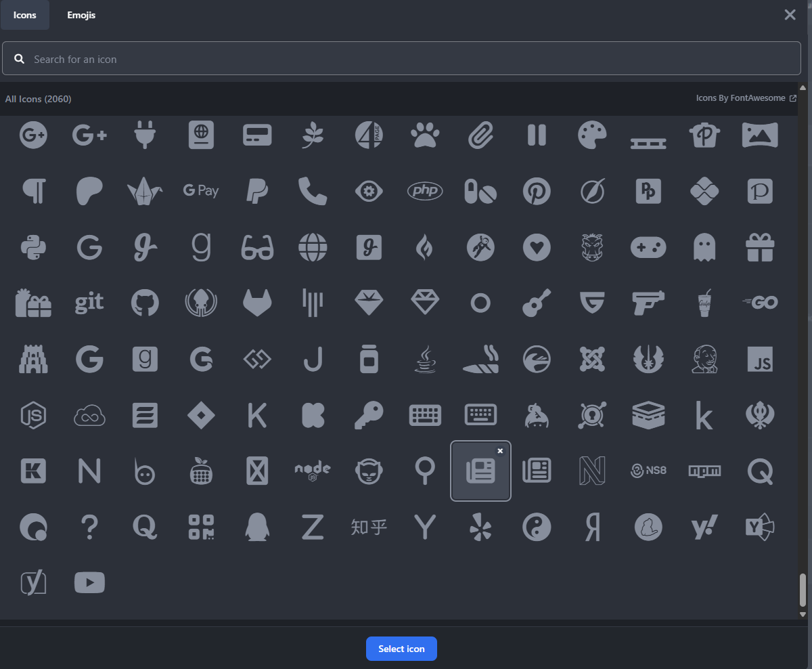Pick the PayPal logo icon
Screen dimensions: 812x669
[x=257, y=192]
